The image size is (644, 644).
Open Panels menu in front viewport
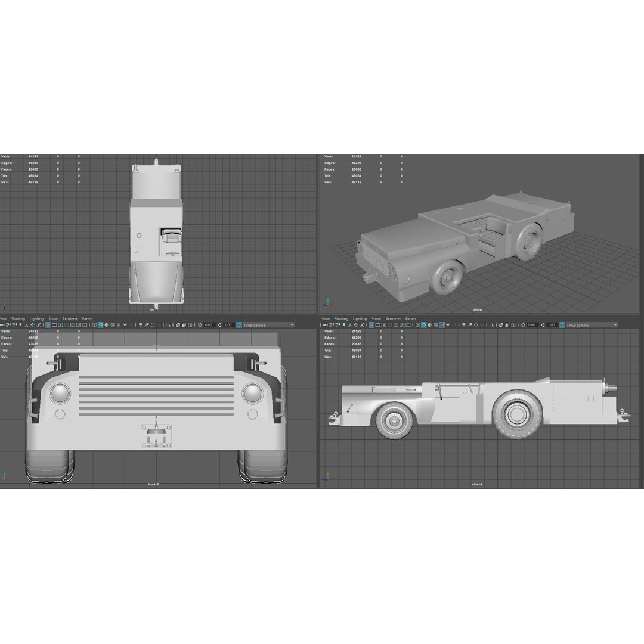(88, 318)
